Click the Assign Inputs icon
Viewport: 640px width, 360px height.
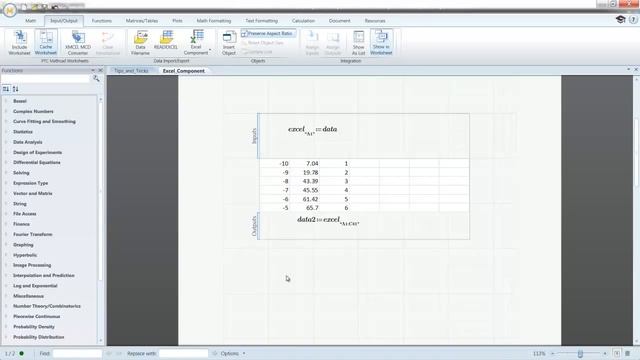pyautogui.click(x=312, y=42)
